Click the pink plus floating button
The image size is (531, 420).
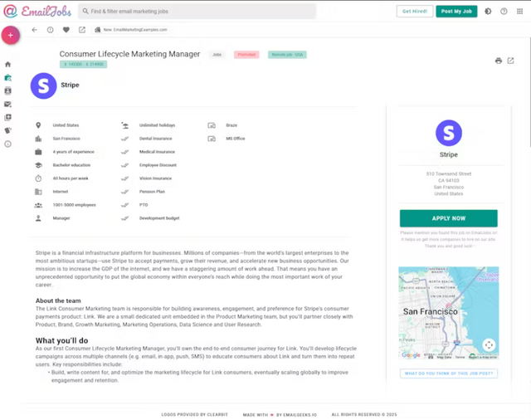coord(11,35)
